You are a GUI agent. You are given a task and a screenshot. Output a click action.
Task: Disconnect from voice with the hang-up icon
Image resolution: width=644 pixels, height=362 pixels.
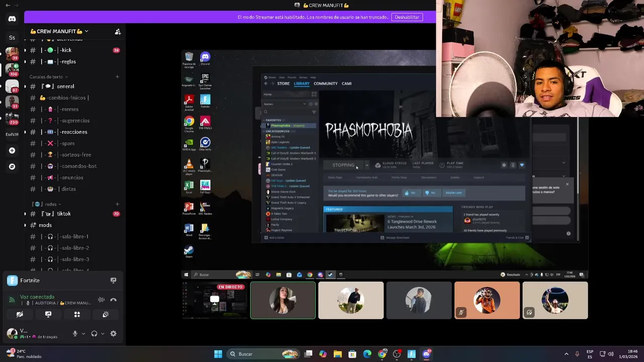click(x=114, y=300)
